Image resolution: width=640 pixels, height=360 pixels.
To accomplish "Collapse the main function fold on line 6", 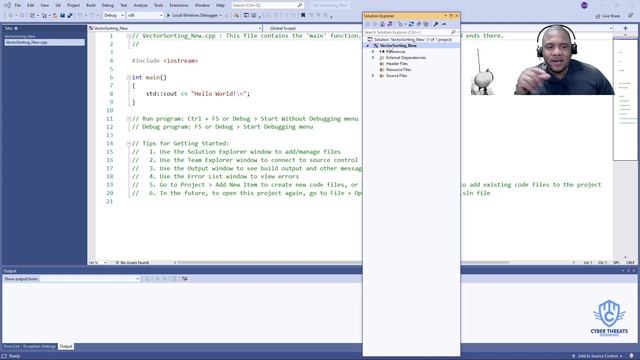I will click(129, 77).
